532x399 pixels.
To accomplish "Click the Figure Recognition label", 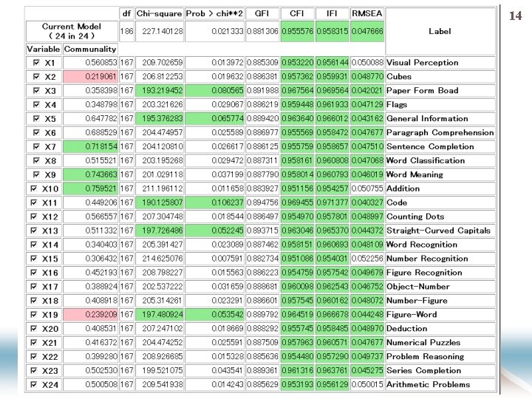I will coord(424,273).
